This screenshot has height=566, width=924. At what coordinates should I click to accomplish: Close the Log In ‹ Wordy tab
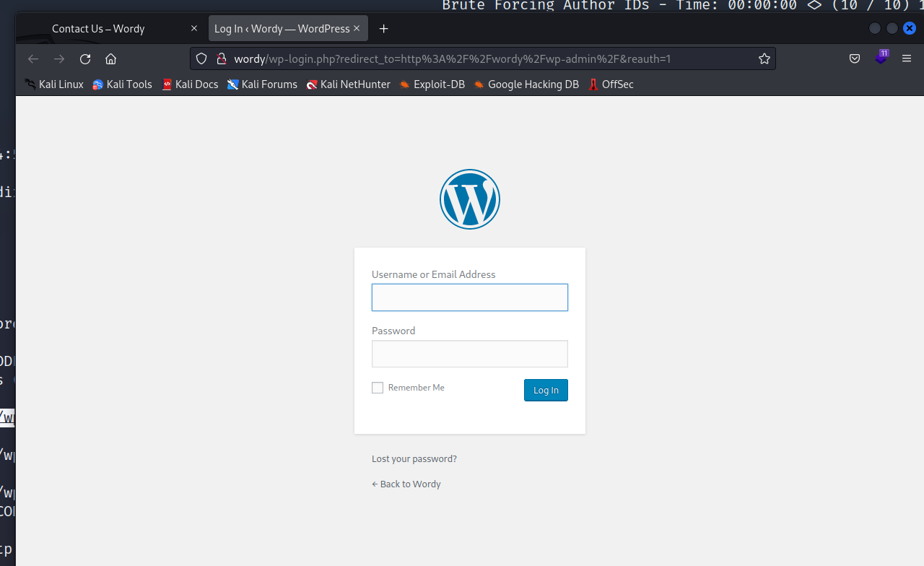357,29
